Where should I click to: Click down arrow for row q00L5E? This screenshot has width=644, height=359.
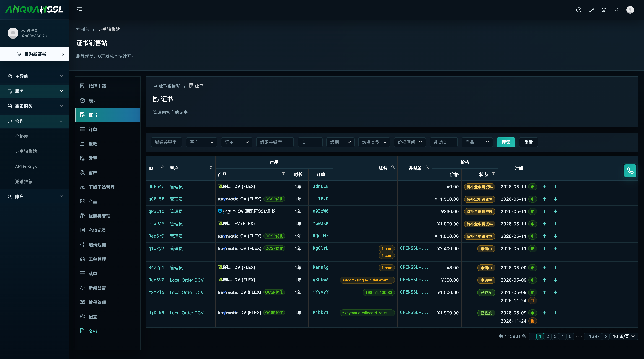(556, 199)
